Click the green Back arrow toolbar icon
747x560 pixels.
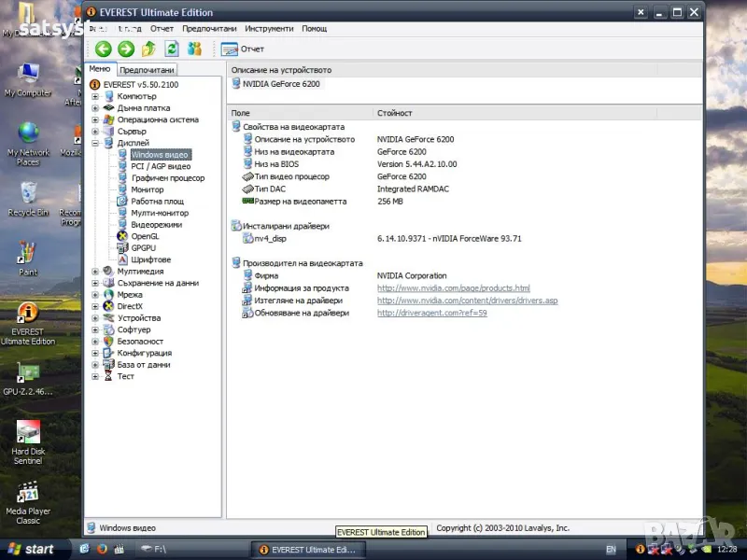pos(103,49)
